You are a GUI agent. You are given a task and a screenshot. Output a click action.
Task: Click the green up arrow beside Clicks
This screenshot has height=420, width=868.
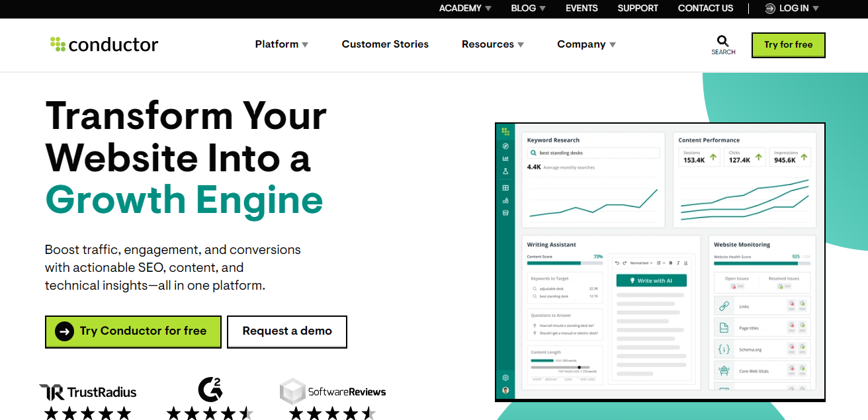(758, 157)
